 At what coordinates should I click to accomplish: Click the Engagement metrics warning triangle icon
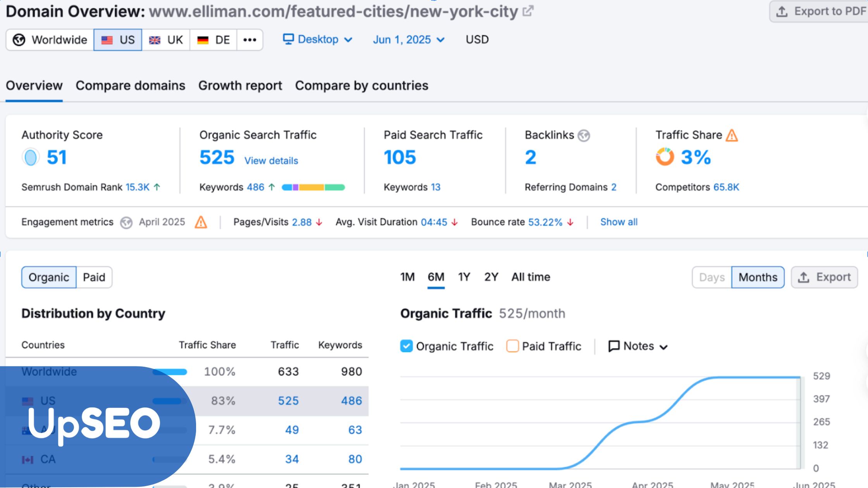201,222
